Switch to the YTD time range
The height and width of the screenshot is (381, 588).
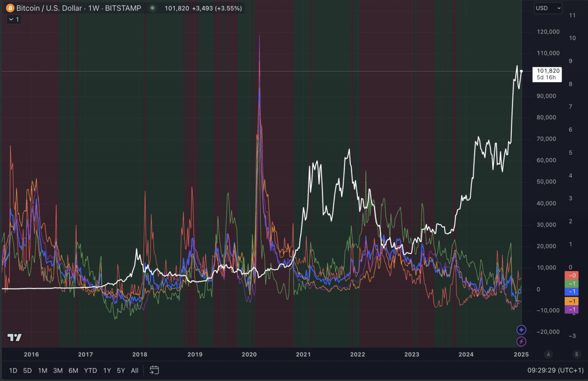tap(90, 370)
